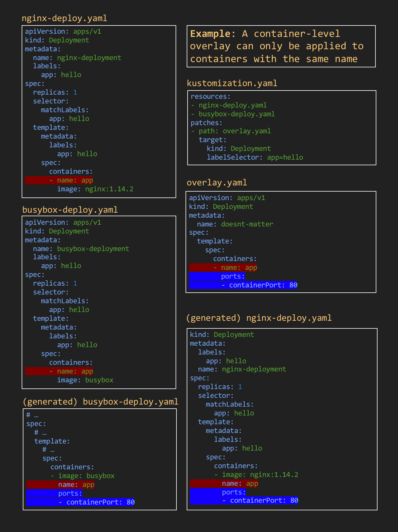Click 'selector:' in source nginx-deploy.yaml

tap(51, 101)
